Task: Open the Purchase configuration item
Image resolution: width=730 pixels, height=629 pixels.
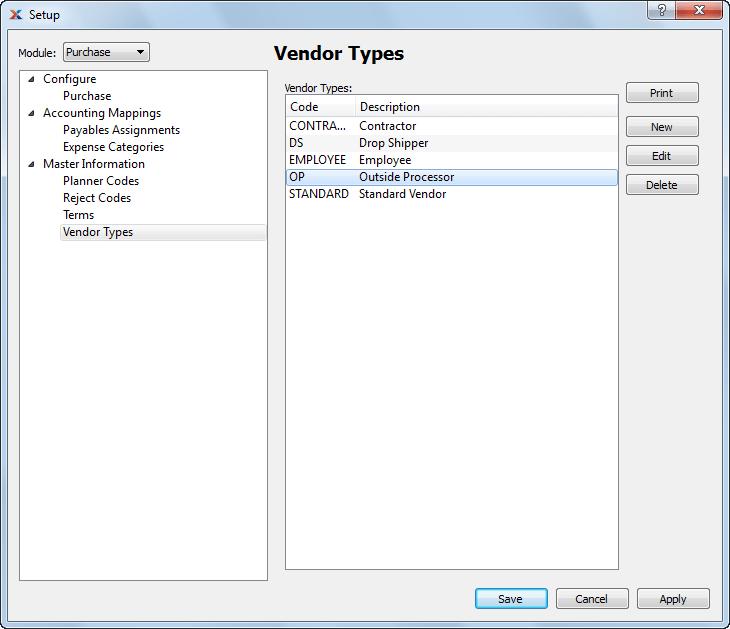Action: tap(87, 96)
